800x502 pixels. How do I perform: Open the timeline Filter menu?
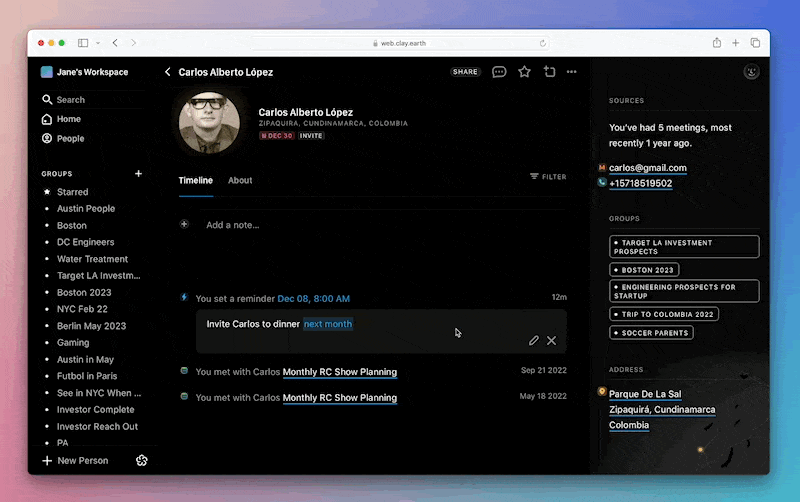548,177
